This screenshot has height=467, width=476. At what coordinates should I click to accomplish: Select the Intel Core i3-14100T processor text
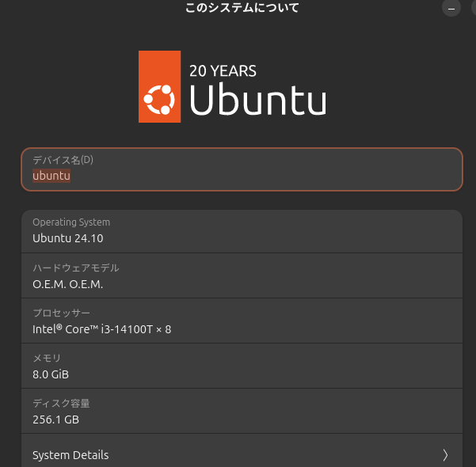[x=101, y=329]
